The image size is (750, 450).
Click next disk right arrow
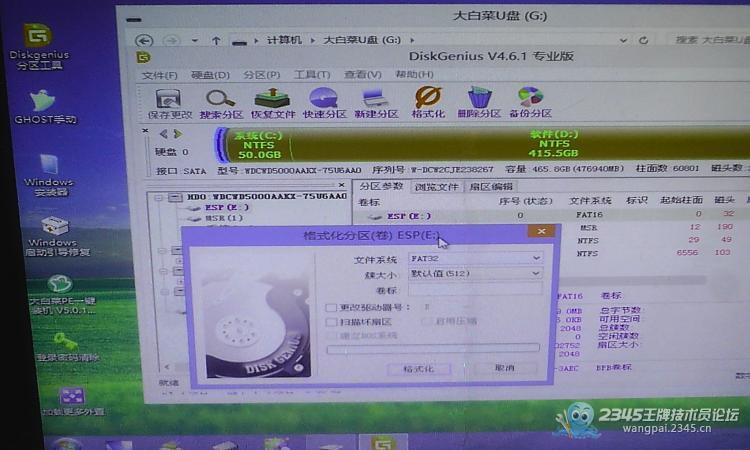(178, 134)
